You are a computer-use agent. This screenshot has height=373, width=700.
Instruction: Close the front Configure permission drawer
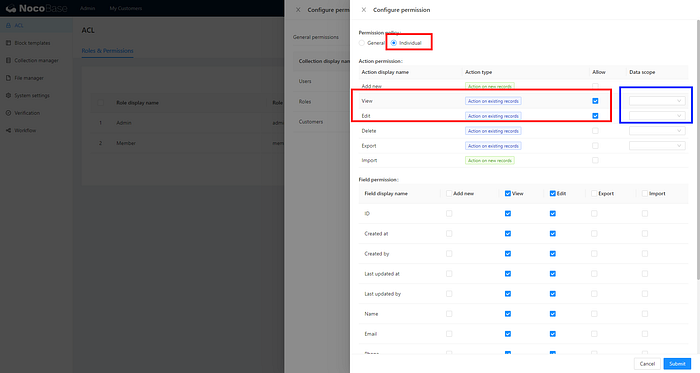pyautogui.click(x=364, y=10)
